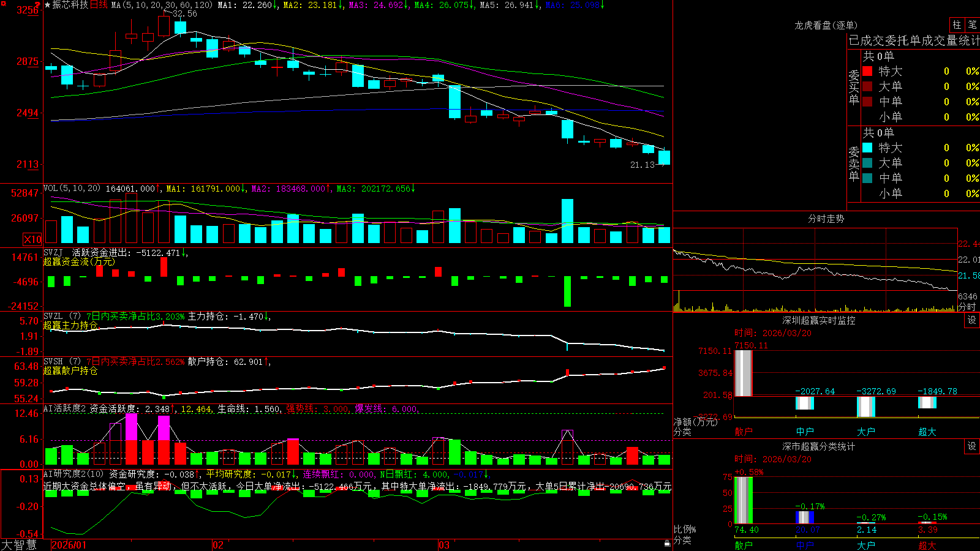Viewport: 980px width, 551px height.
Task: Open VOL(5,10,20) indicator parameters
Action: (x=72, y=189)
